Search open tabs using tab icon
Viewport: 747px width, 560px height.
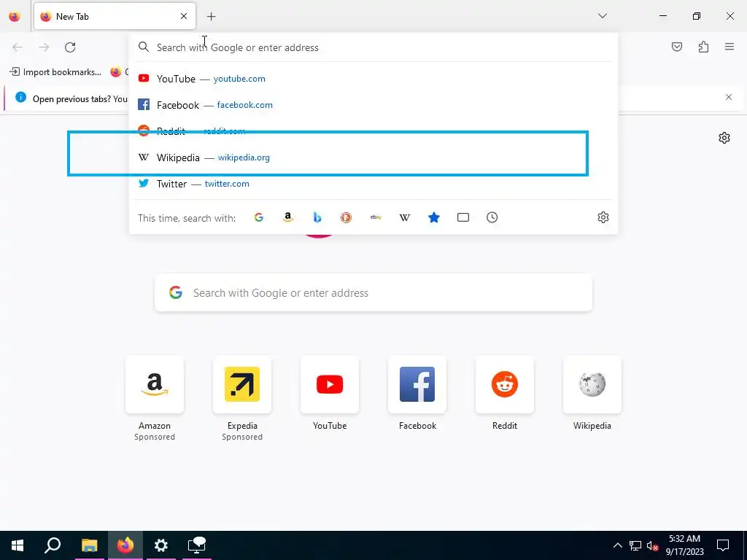[x=463, y=217]
